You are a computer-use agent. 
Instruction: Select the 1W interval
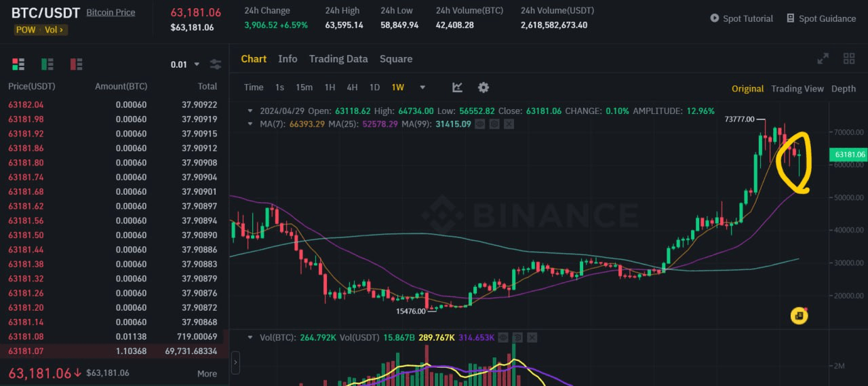(398, 88)
